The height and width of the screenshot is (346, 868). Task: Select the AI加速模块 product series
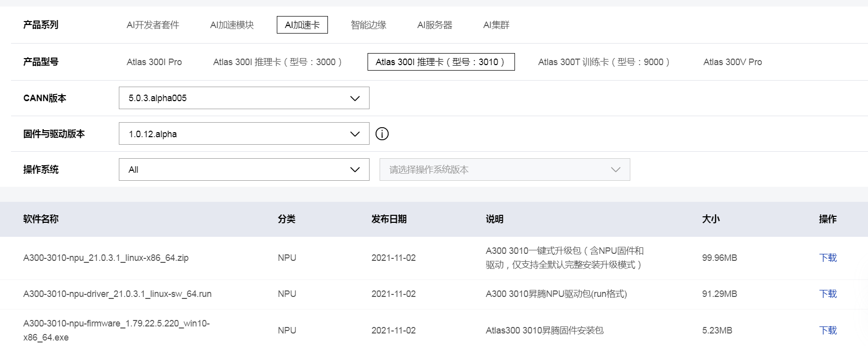click(232, 25)
